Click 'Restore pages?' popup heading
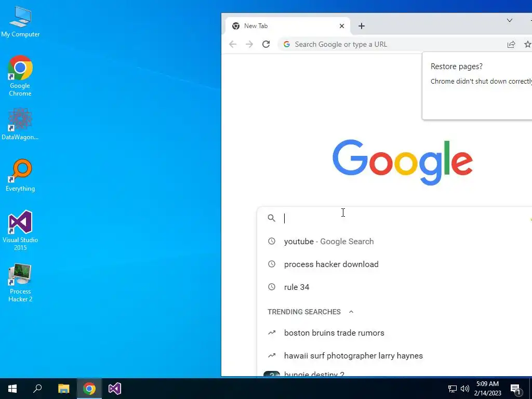Image resolution: width=532 pixels, height=399 pixels. tap(456, 66)
